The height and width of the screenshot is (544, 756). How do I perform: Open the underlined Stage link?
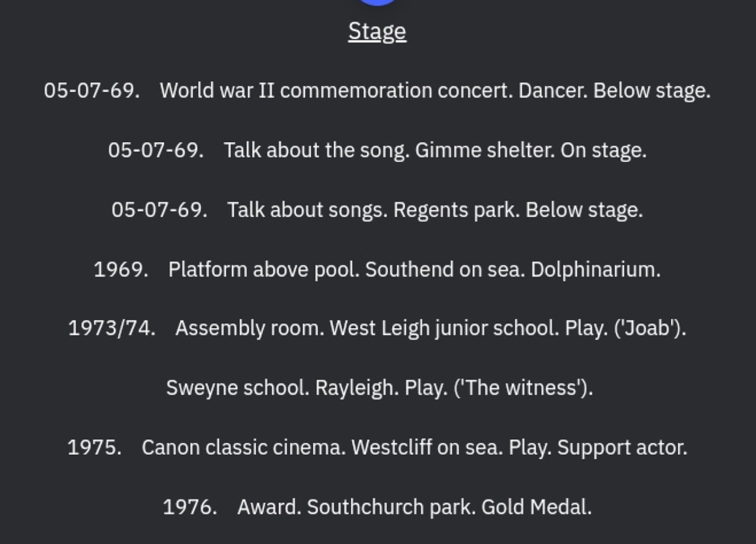[x=377, y=32]
